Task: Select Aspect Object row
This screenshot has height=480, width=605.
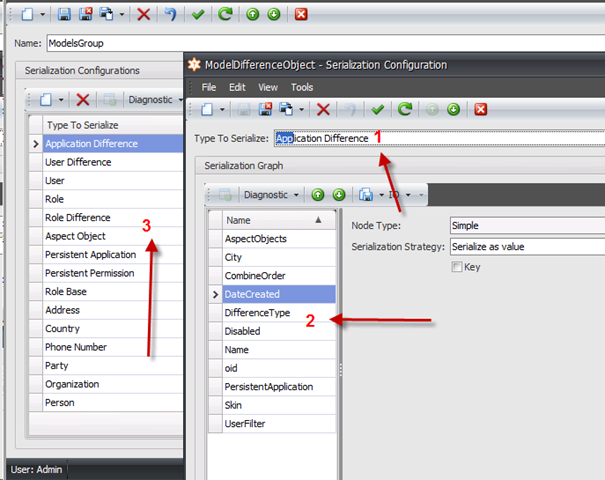Action: pyautogui.click(x=113, y=236)
